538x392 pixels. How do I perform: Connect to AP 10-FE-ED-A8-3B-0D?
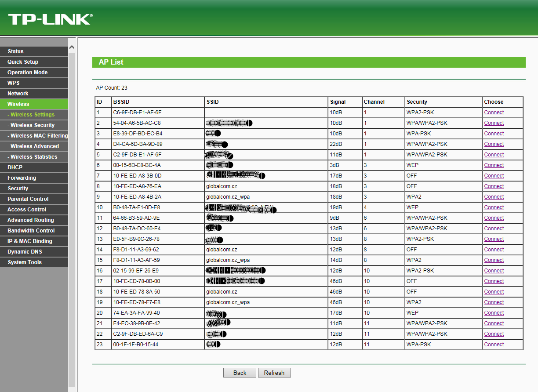pos(494,176)
